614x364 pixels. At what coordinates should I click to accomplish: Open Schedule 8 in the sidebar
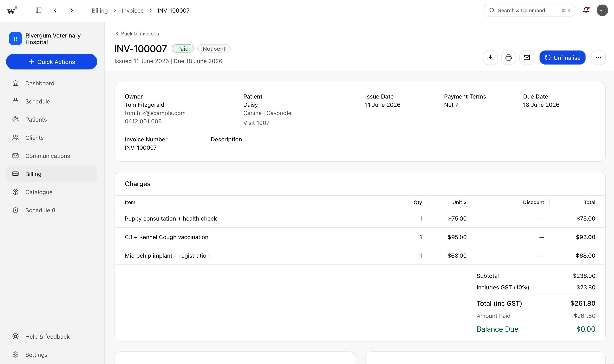[52, 210]
